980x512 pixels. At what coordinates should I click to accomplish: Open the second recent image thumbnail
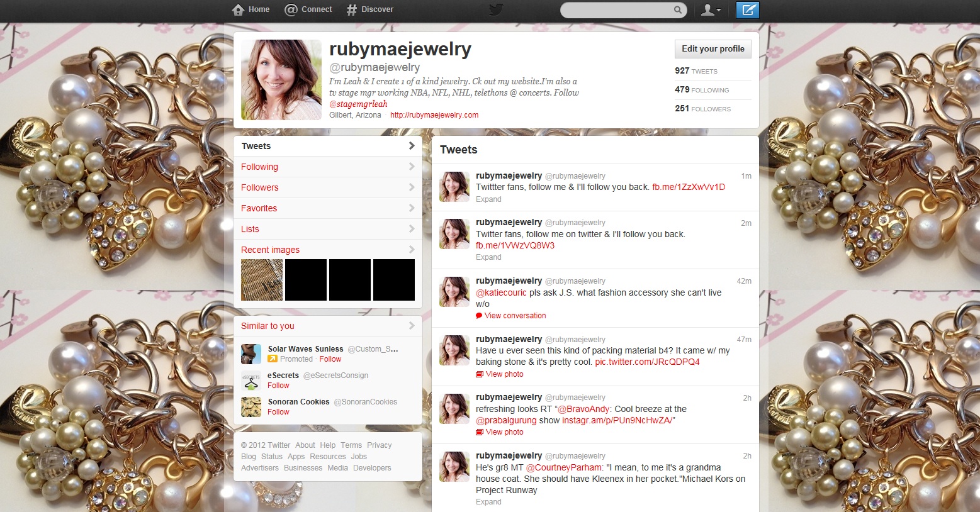306,280
